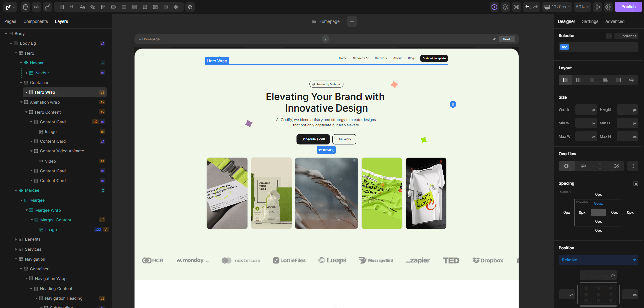The image size is (644, 308).
Task: Start preview with the play icon
Action: point(597,7)
